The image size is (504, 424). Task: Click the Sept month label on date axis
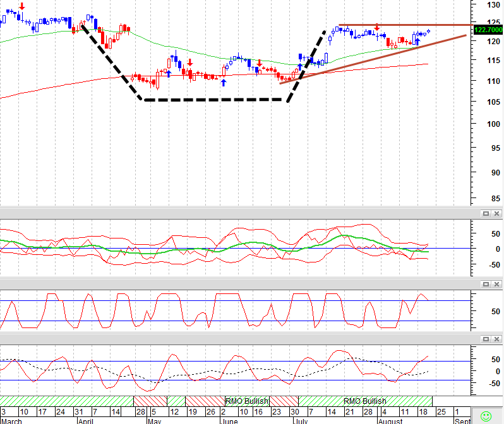click(x=462, y=421)
